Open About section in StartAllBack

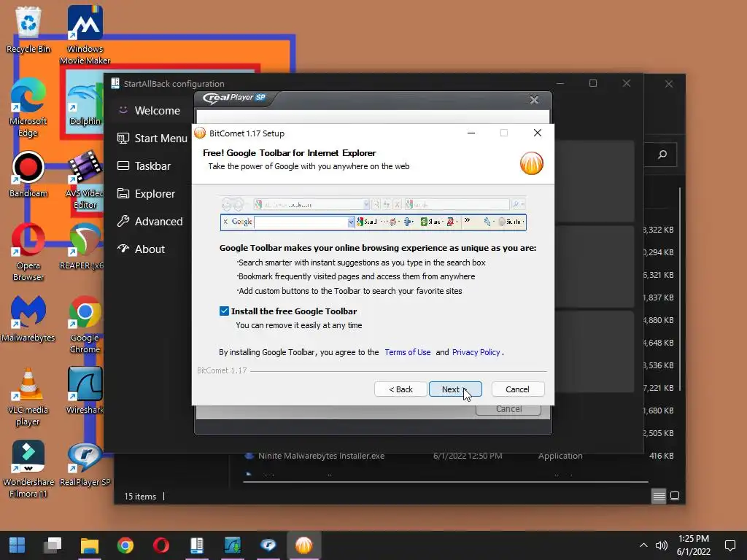pos(141,249)
